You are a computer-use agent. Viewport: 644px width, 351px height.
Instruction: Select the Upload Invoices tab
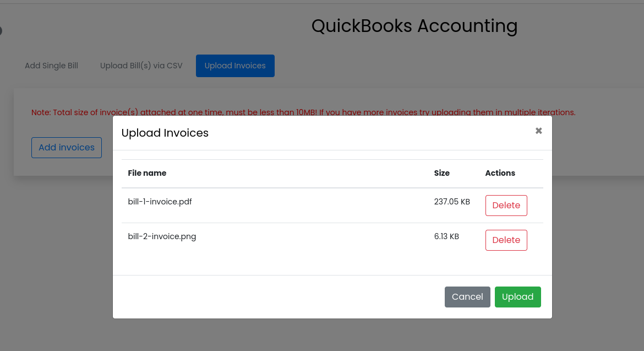click(235, 66)
